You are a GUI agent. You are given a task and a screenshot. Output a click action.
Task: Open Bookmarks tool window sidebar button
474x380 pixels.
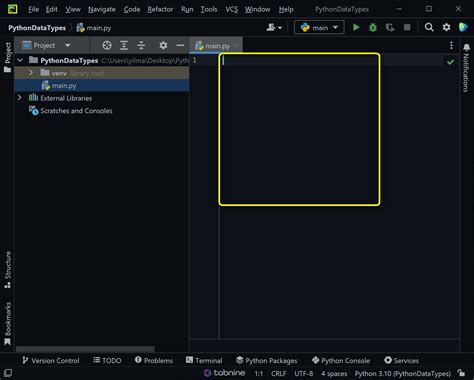8,324
